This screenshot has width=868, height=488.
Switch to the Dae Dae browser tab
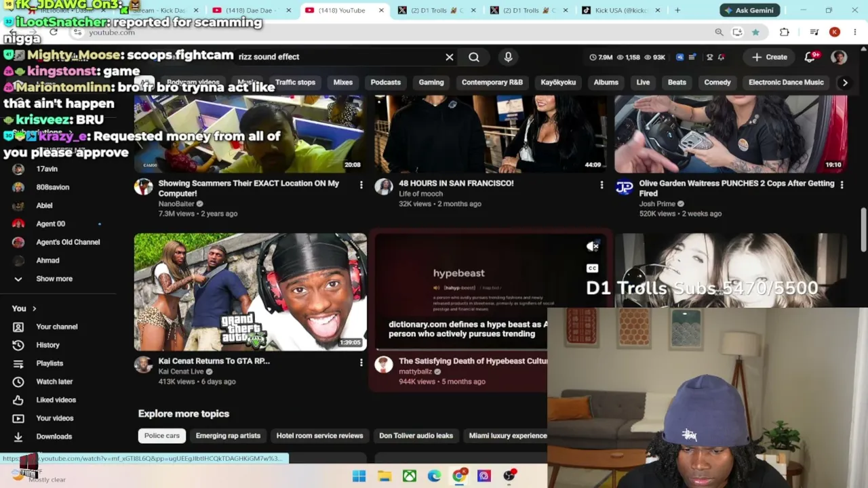[251, 10]
